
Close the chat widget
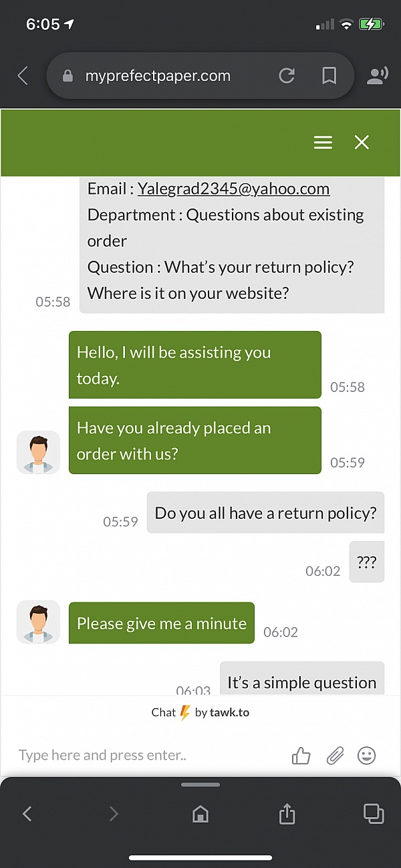coord(362,142)
